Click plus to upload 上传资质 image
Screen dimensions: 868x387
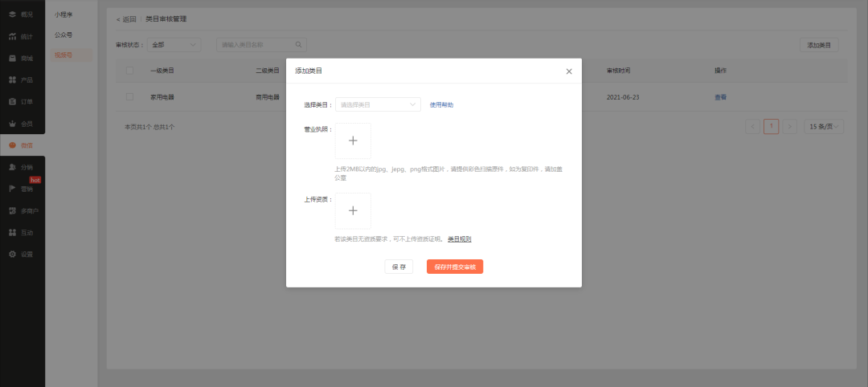[352, 210]
